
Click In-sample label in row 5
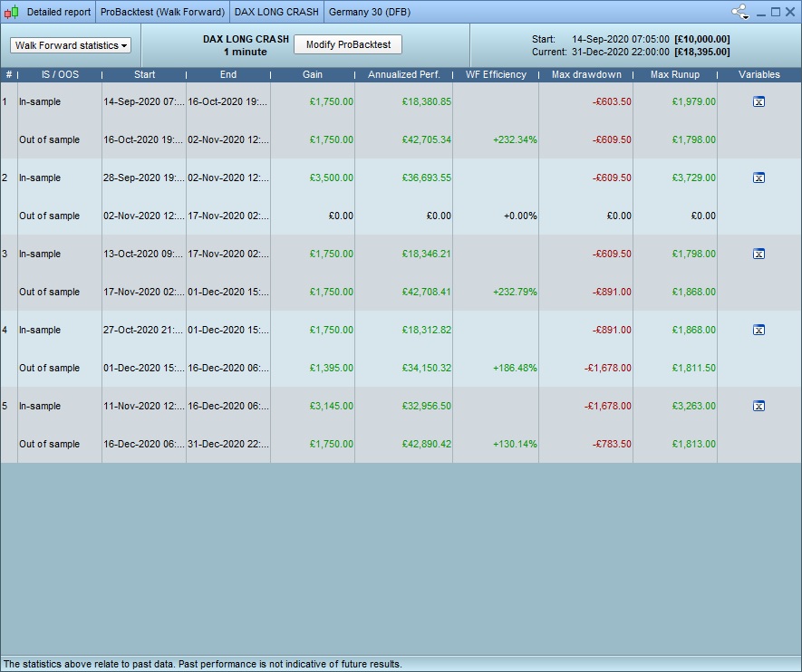pyautogui.click(x=40, y=407)
